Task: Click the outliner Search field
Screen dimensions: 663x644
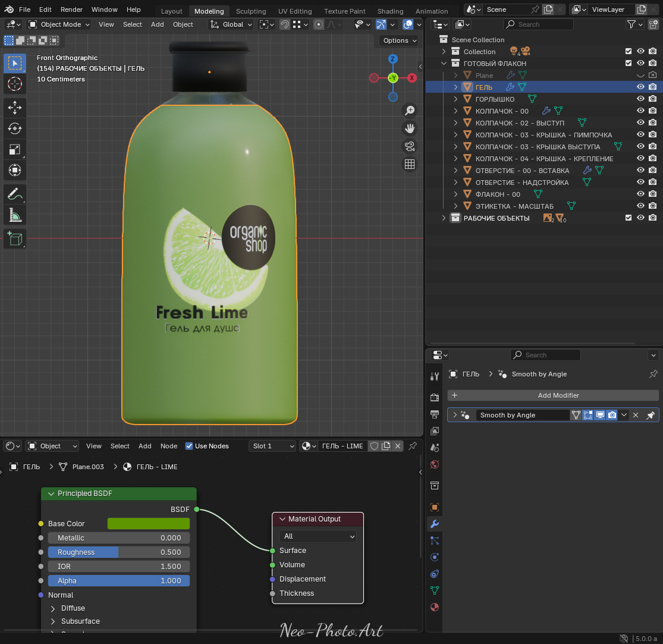Action: point(538,24)
